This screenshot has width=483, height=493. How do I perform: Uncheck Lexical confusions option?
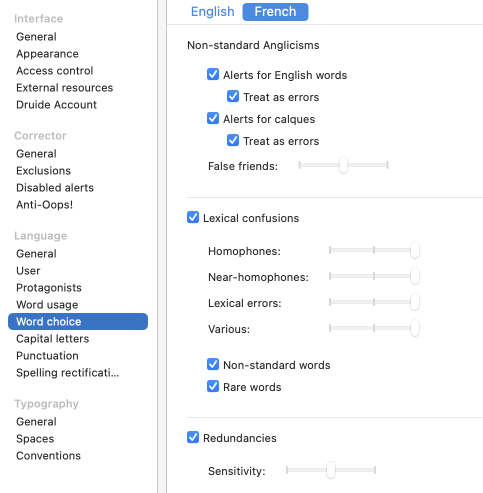coord(193,217)
